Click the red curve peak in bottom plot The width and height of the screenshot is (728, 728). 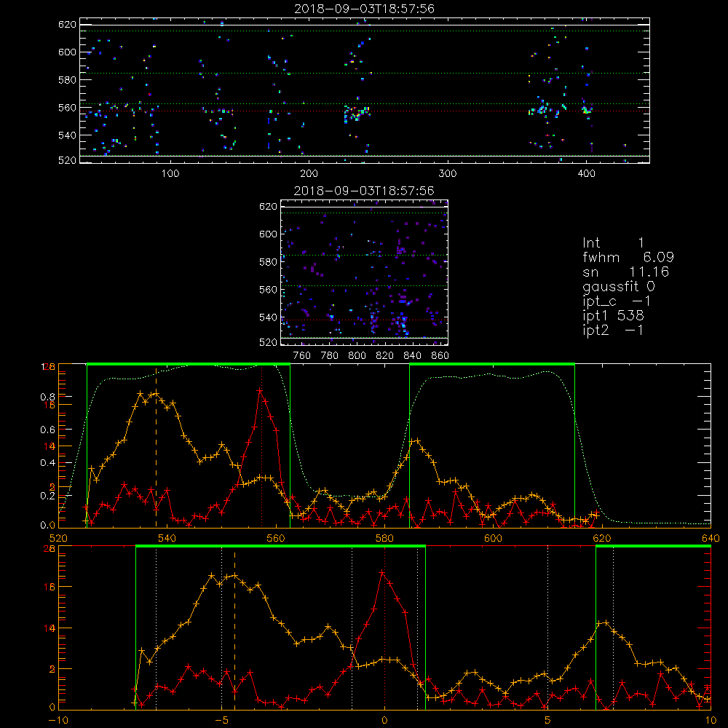click(382, 573)
